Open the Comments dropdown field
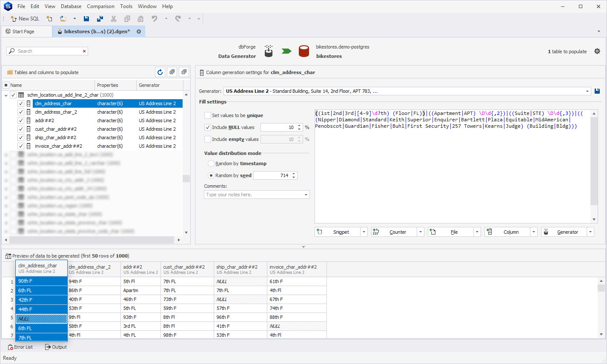The image size is (607, 364). (257, 195)
